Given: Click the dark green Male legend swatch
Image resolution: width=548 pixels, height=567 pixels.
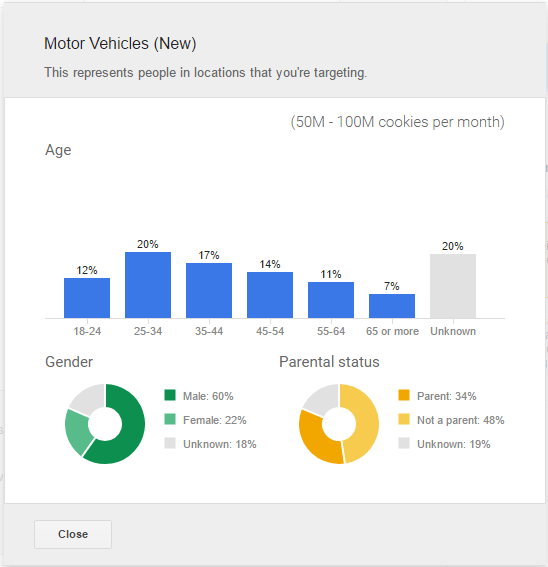Looking at the screenshot, I should [170, 395].
